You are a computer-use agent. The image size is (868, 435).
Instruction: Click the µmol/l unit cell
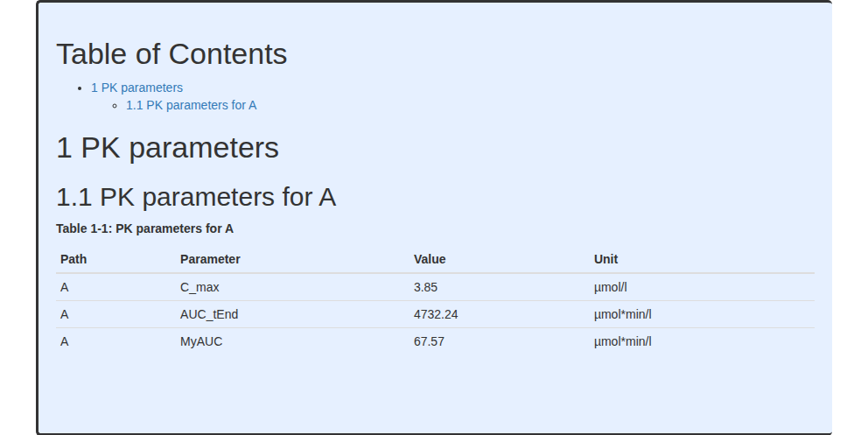tap(610, 288)
